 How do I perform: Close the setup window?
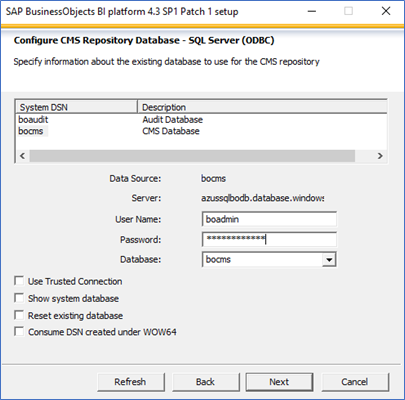pyautogui.click(x=386, y=11)
